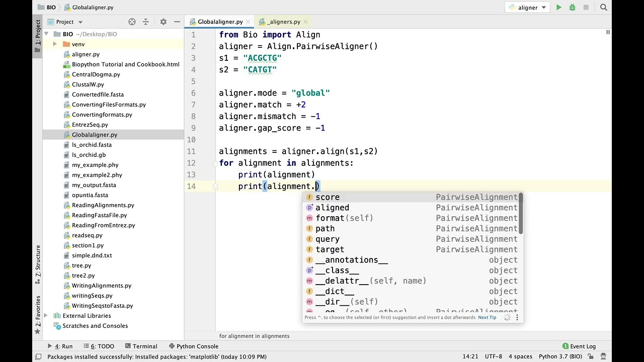Toggle tool window bars icon
The image size is (644, 362).
coord(38,356)
